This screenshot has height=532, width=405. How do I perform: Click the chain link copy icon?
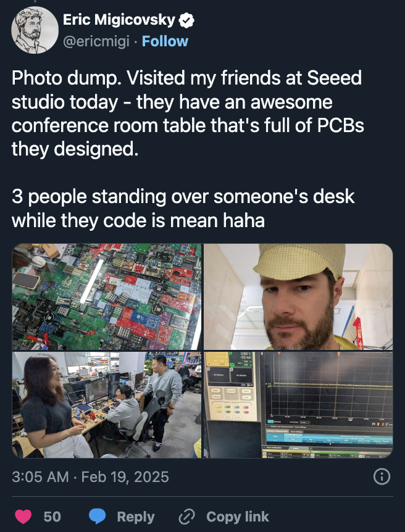click(186, 517)
